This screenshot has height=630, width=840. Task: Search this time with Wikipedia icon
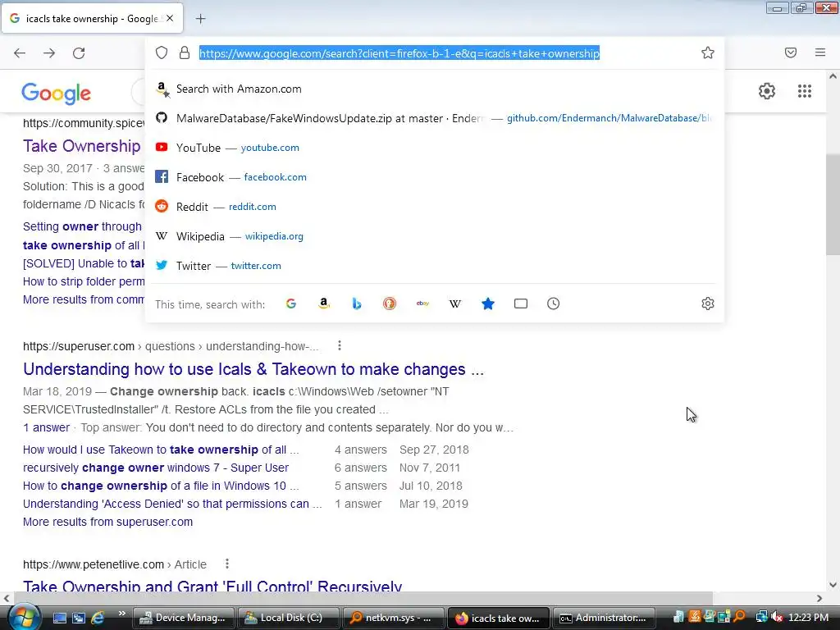point(454,304)
